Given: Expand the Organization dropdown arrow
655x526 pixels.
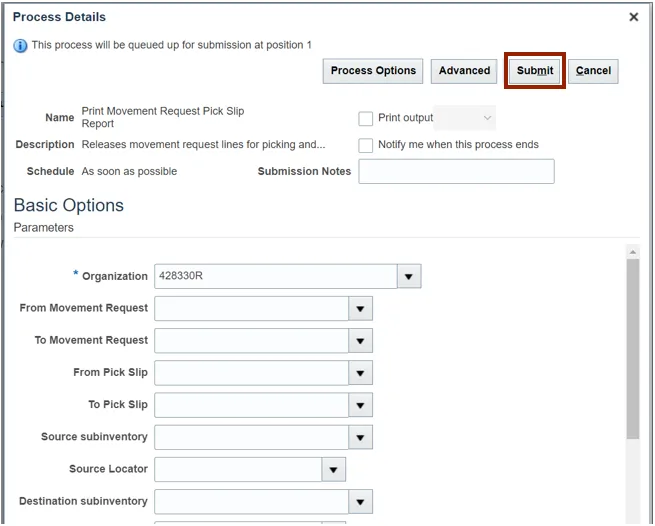Looking at the screenshot, I should click(x=409, y=277).
